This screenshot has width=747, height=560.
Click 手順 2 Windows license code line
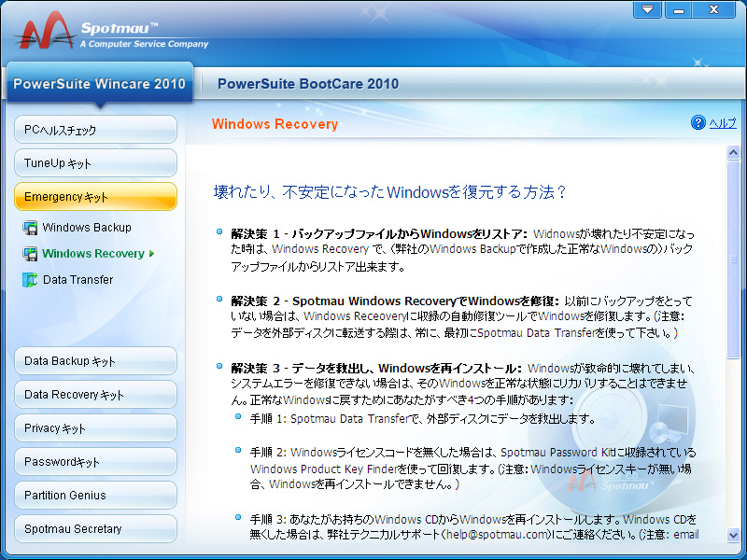(472, 469)
